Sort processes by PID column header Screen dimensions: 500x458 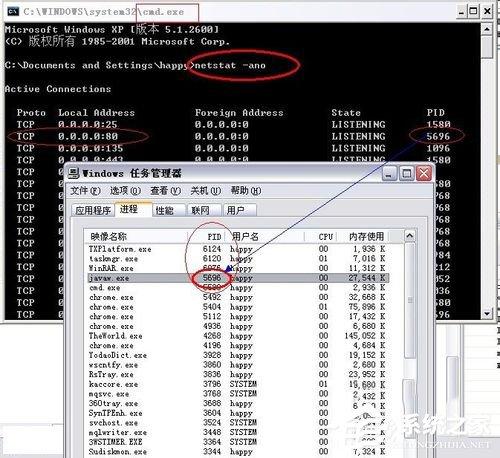coord(206,237)
